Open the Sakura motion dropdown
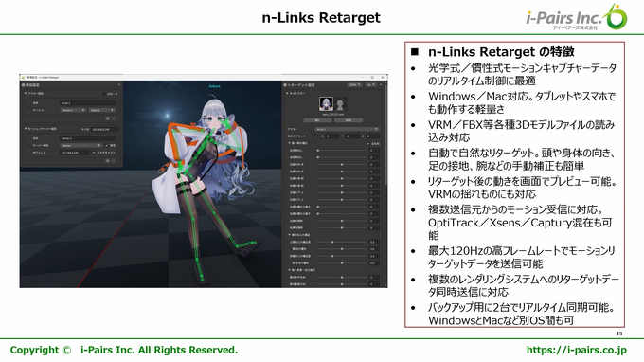This screenshot has height=362, width=644. [102, 110]
